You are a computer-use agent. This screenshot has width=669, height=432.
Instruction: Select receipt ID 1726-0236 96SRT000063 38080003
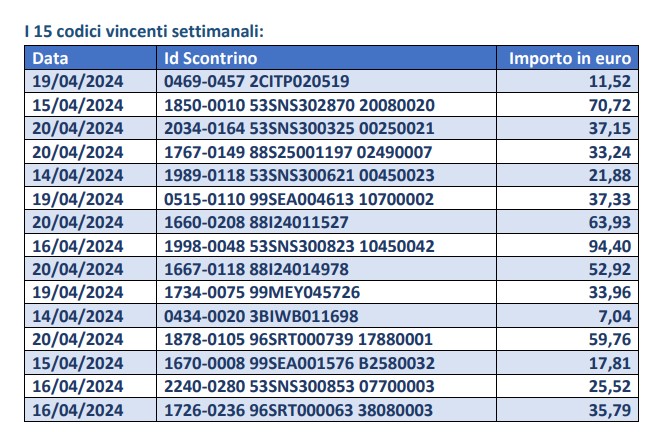point(299,410)
